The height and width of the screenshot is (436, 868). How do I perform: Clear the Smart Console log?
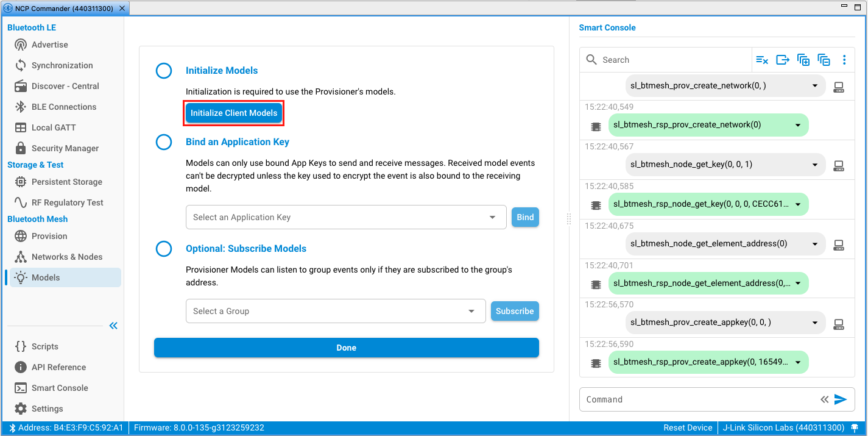pos(762,60)
